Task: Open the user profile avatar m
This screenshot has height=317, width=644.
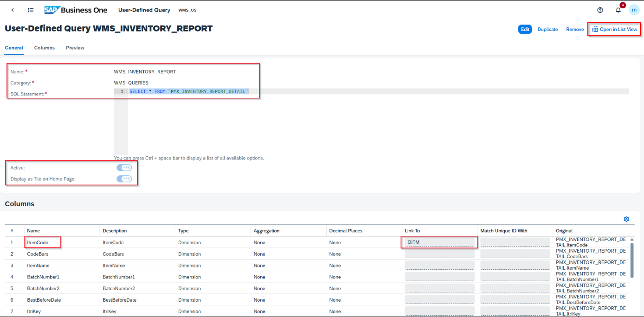Action: pos(634,9)
